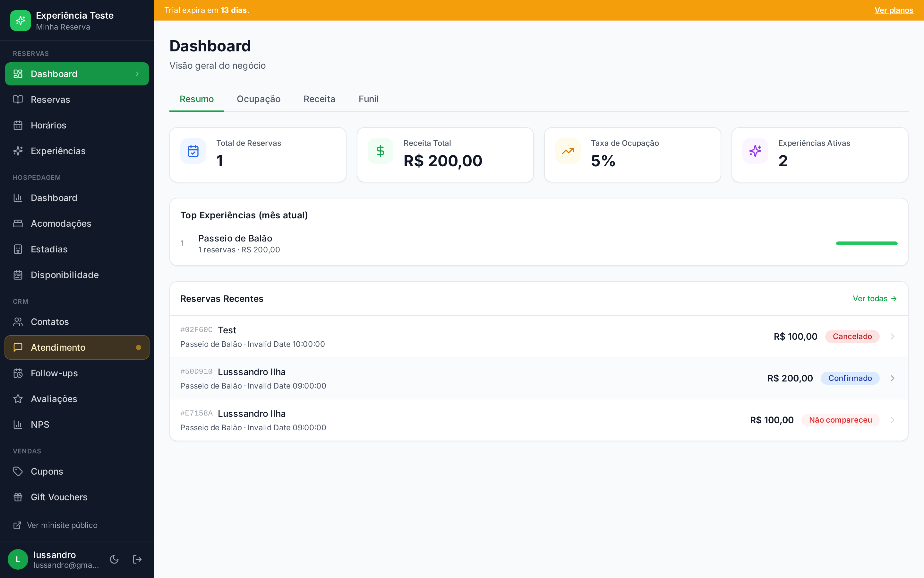Click the Disponibilidade calendar icon
This screenshot has width=924, height=578.
18,275
